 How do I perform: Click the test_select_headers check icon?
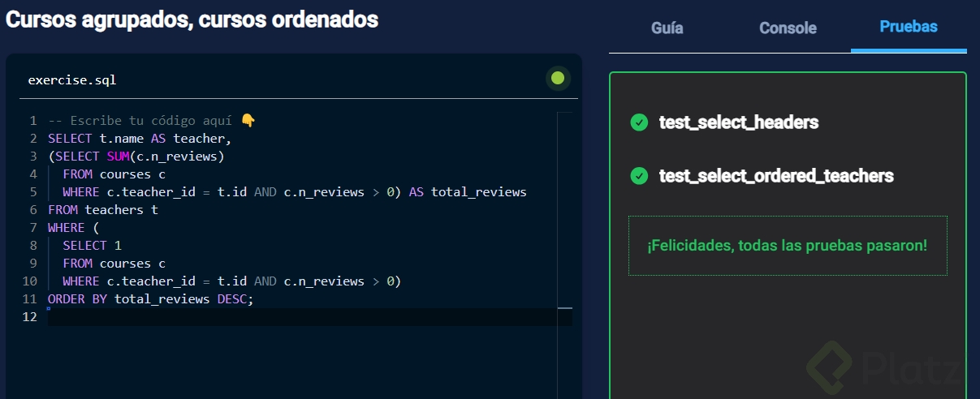click(x=639, y=122)
